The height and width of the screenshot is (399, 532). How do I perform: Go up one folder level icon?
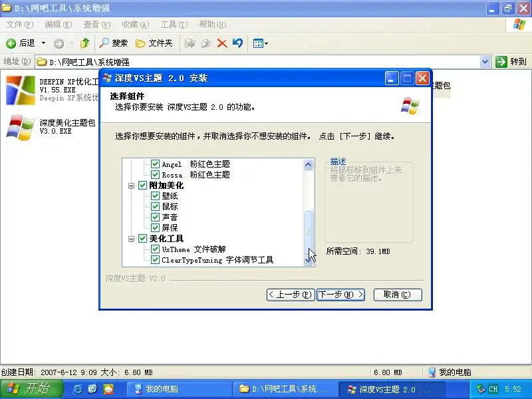(84, 43)
